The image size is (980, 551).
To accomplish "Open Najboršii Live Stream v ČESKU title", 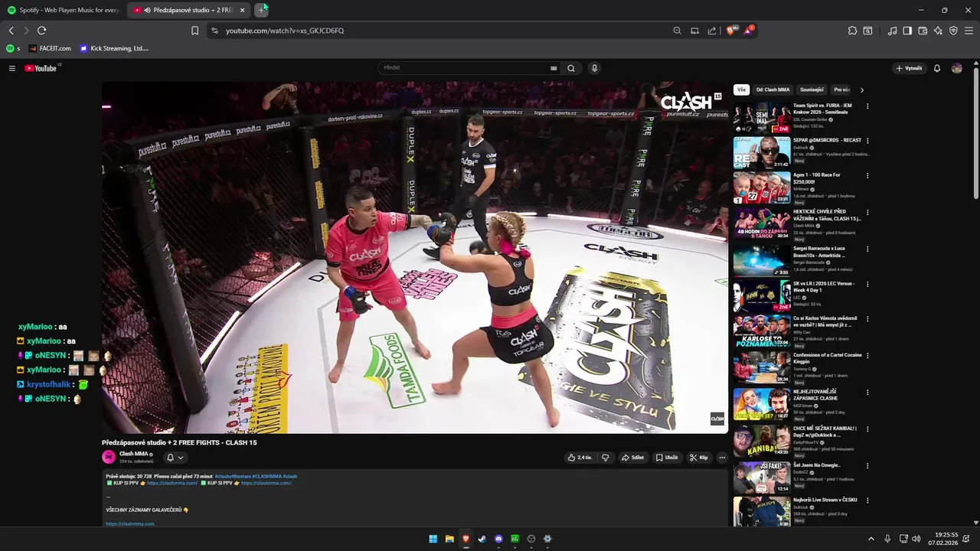I will pyautogui.click(x=825, y=500).
